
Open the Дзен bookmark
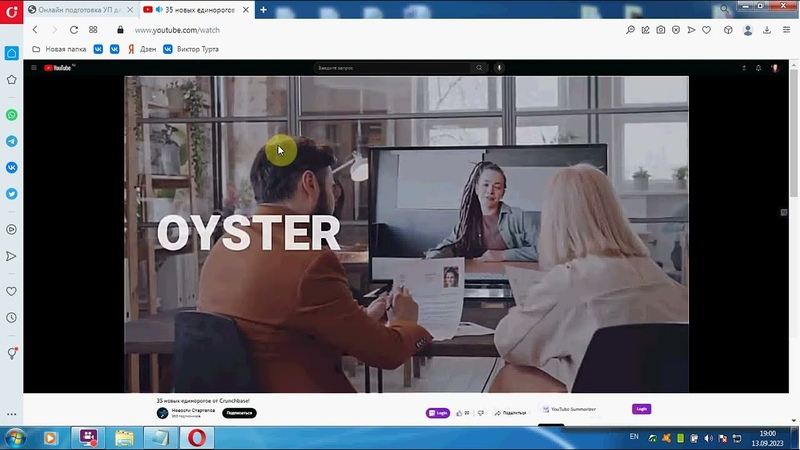click(x=142, y=49)
